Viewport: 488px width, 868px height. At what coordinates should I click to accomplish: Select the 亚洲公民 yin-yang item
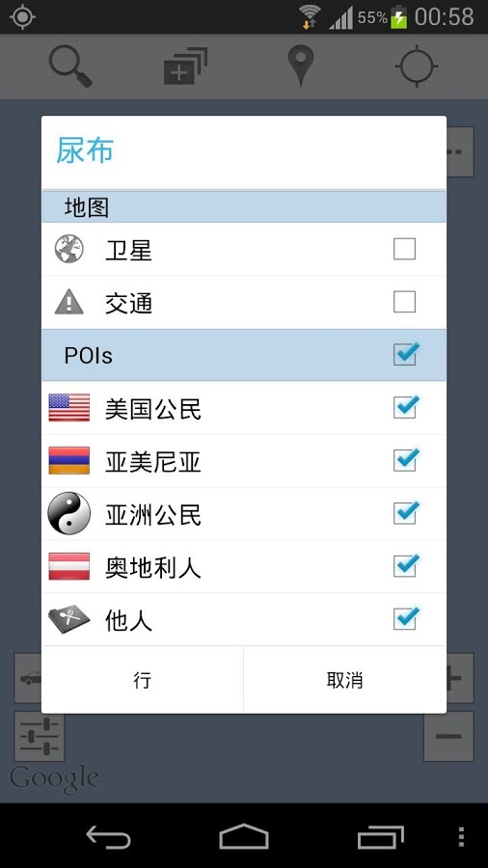[x=244, y=514]
